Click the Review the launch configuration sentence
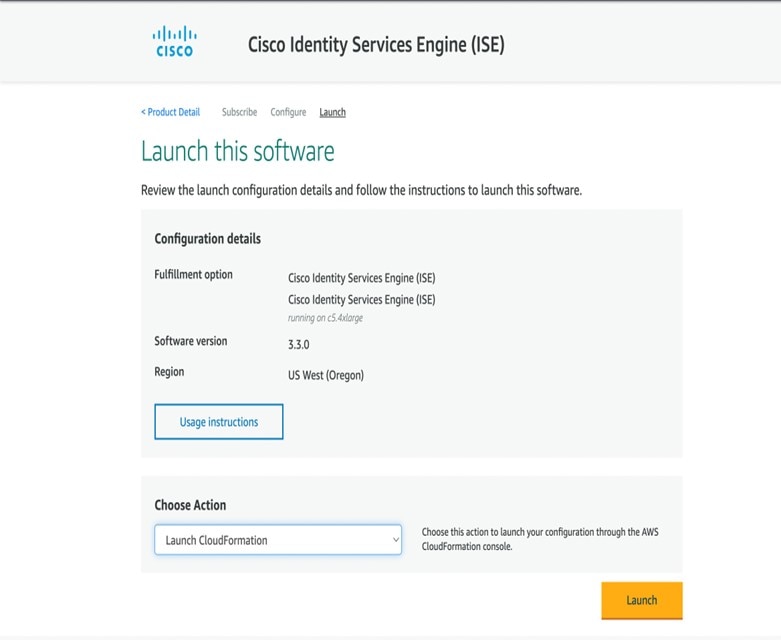The width and height of the screenshot is (781, 640). point(362,190)
